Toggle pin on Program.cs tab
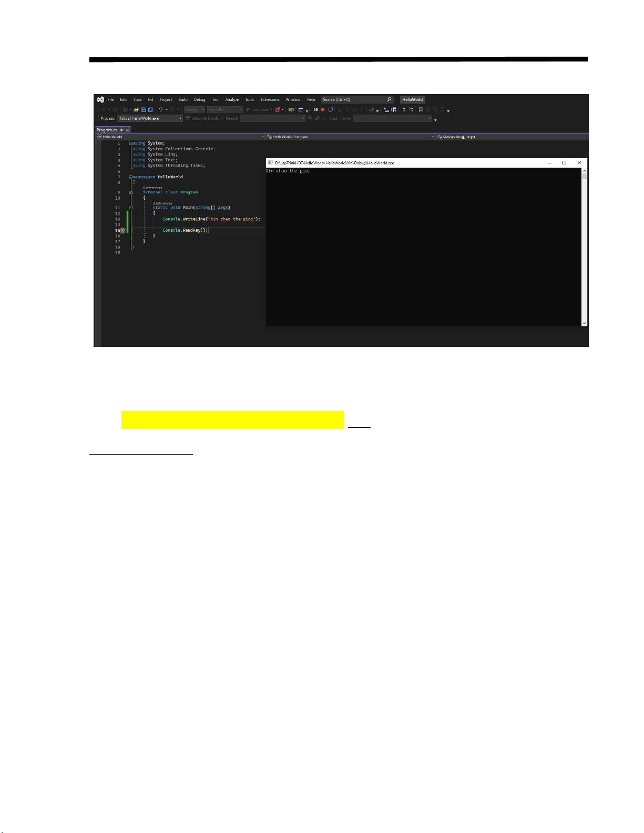 tap(121, 130)
